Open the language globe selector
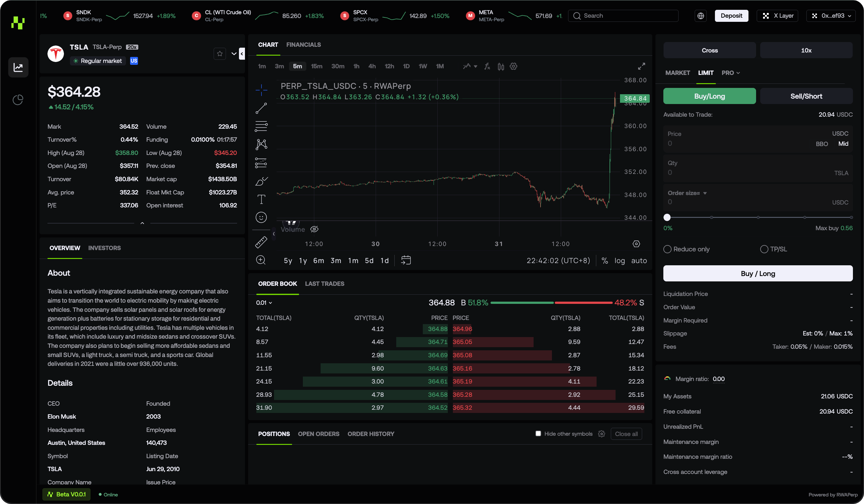Image resolution: width=864 pixels, height=504 pixels. (701, 16)
